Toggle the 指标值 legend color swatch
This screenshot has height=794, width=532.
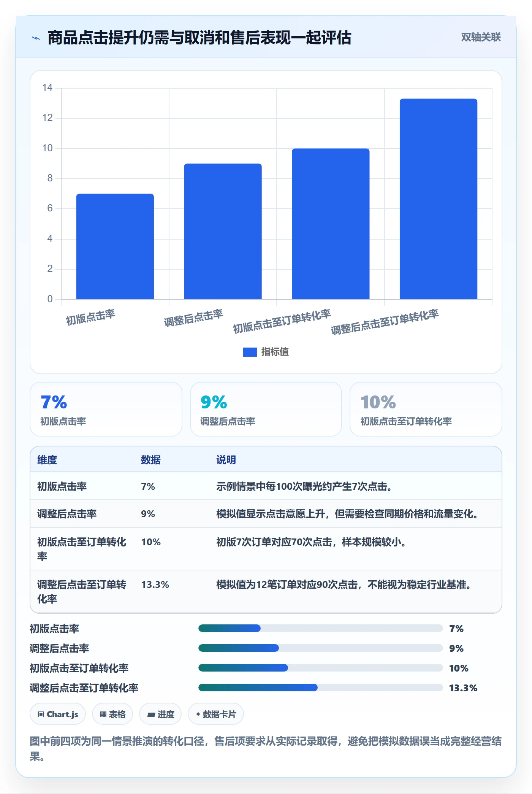pos(250,352)
